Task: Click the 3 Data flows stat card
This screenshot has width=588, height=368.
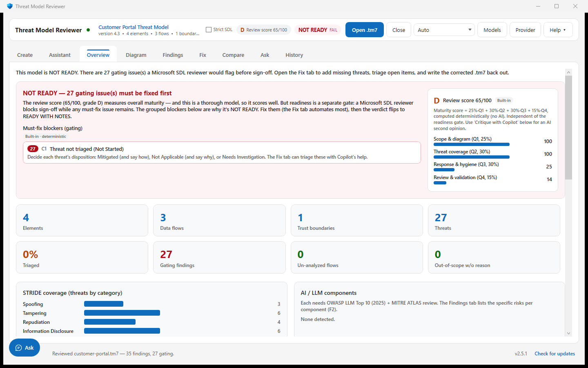Action: [x=219, y=220]
